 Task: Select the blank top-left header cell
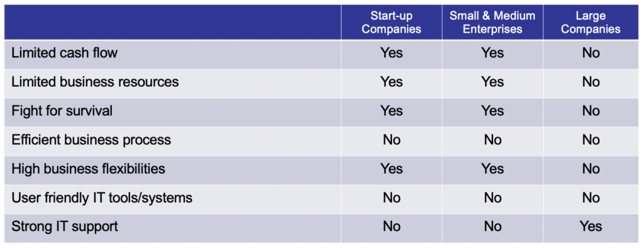[x=172, y=22]
